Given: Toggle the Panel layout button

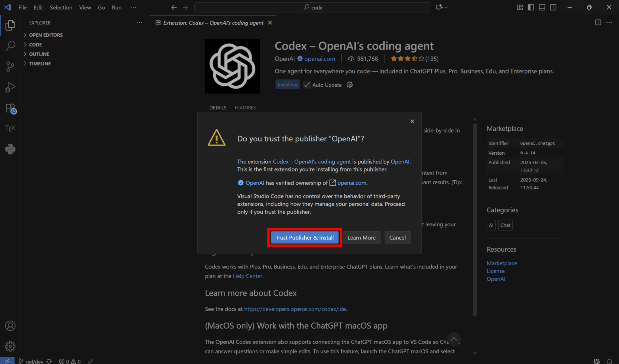Looking at the screenshot, I should [542, 7].
